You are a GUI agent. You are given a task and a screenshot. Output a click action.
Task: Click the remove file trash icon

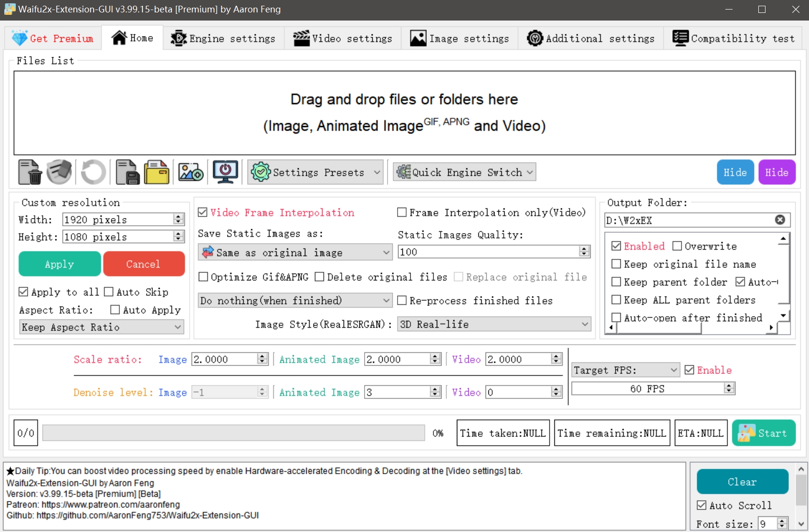click(x=30, y=172)
